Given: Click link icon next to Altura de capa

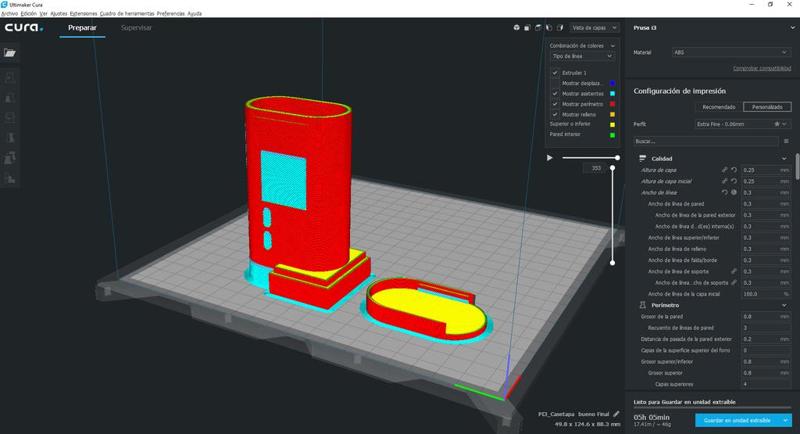Looking at the screenshot, I should click(x=724, y=170).
